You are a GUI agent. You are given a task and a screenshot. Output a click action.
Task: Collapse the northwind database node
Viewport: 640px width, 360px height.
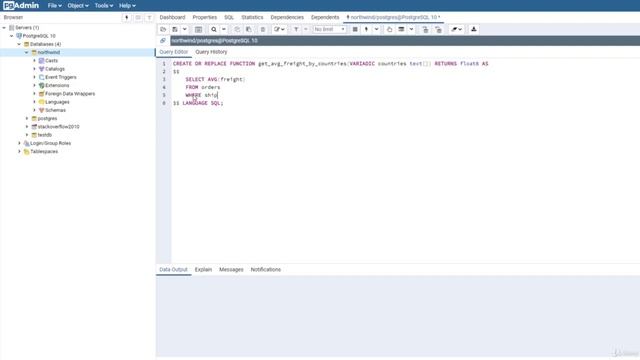(x=27, y=52)
